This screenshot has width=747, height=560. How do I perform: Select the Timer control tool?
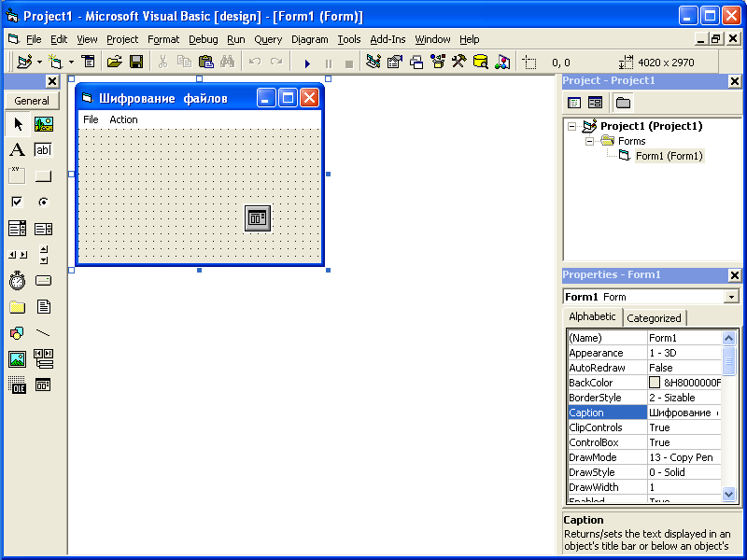(18, 281)
